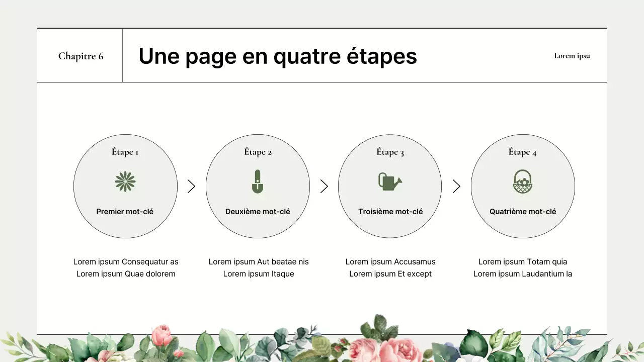Click the paragraph starting Lorem ipsum Accusamus
The height and width of the screenshot is (362, 644).
[x=390, y=267]
